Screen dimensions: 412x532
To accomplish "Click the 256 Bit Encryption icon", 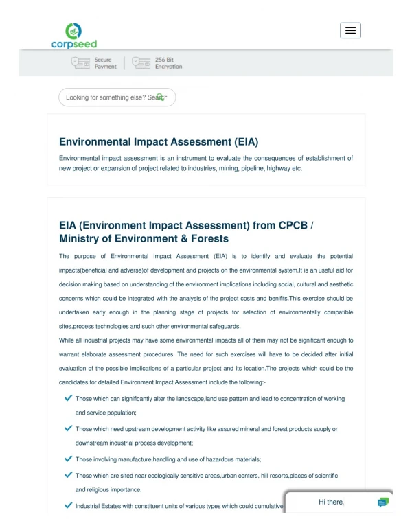I will [141, 62].
